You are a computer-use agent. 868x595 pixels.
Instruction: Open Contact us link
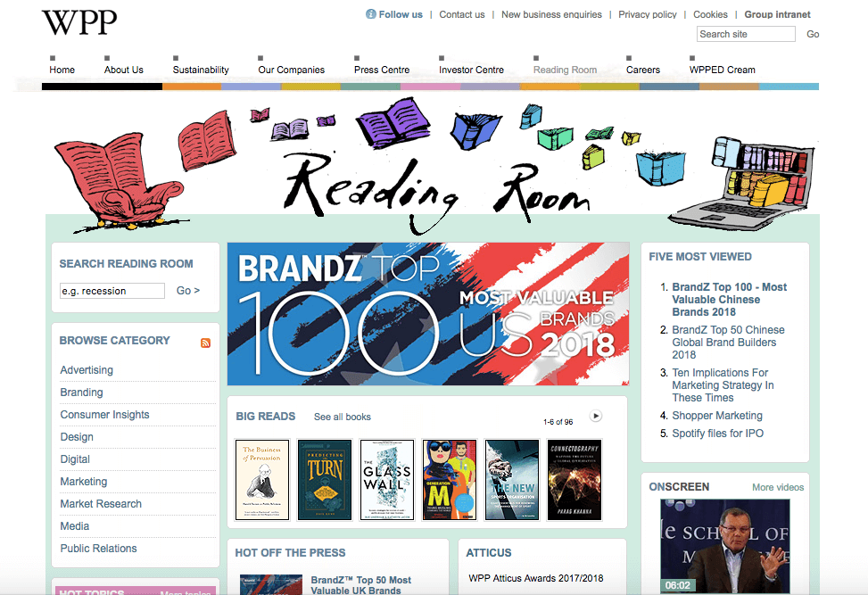[462, 14]
